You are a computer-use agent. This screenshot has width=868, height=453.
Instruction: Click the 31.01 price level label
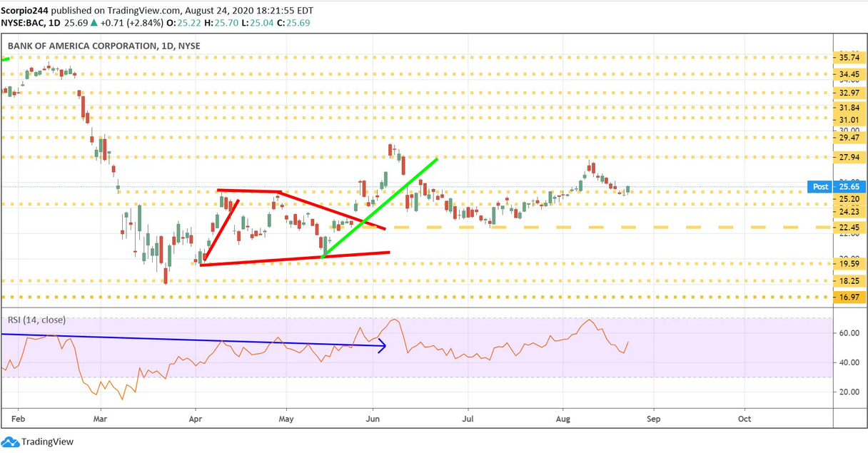click(849, 119)
